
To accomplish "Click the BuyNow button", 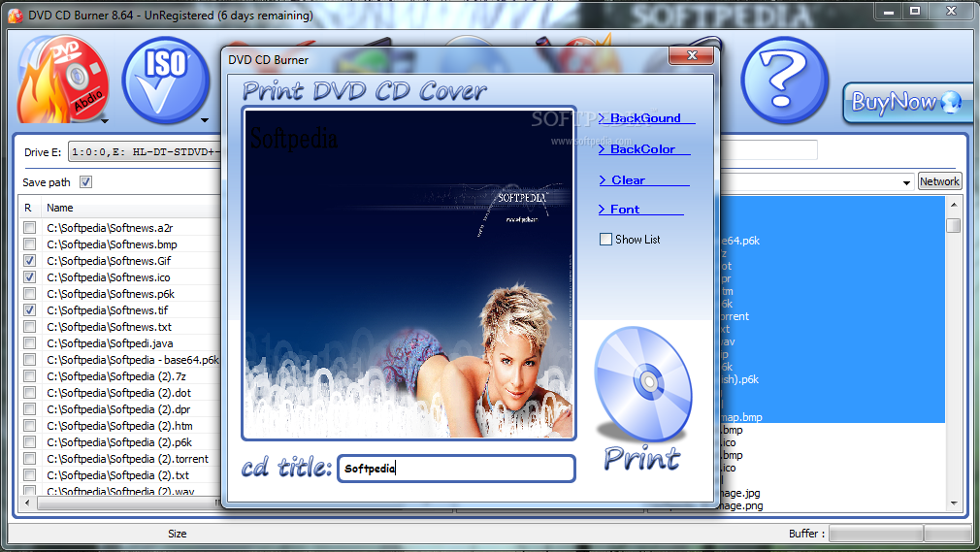I will coord(907,102).
